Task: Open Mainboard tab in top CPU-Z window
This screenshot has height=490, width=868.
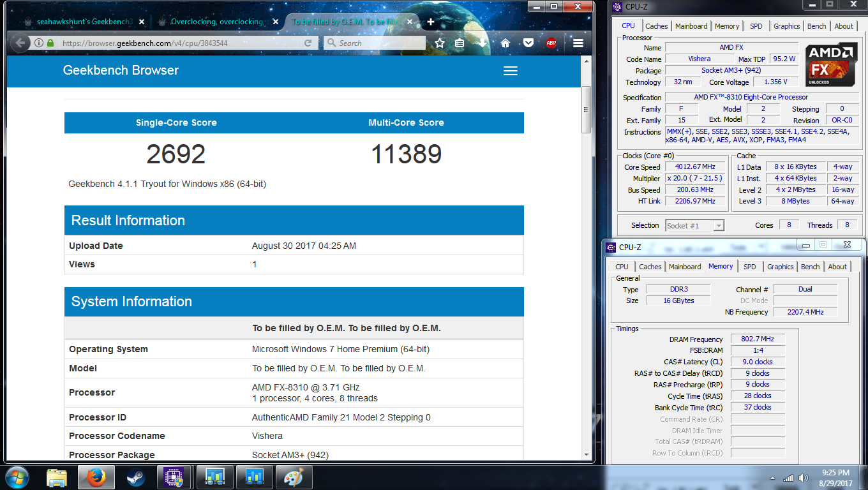Action: [x=691, y=26]
